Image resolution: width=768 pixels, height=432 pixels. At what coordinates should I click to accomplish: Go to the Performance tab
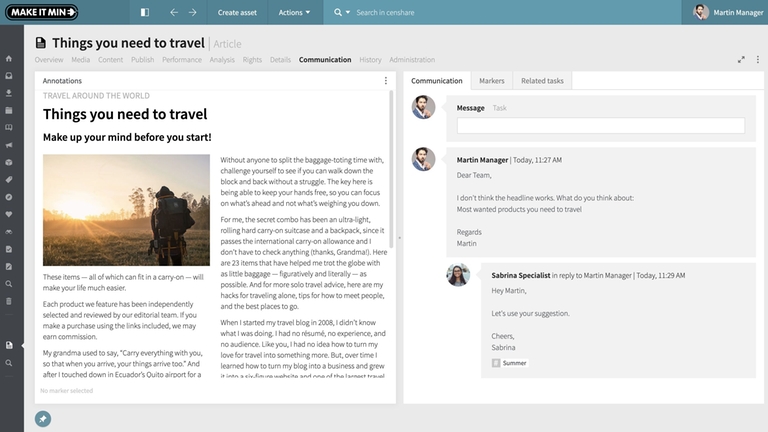click(x=182, y=60)
